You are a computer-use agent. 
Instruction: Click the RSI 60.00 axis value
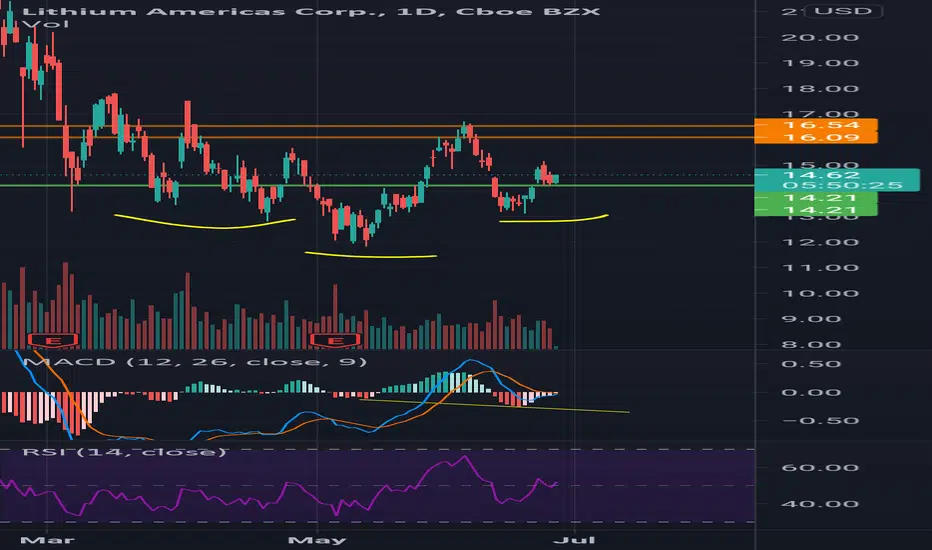820,467
